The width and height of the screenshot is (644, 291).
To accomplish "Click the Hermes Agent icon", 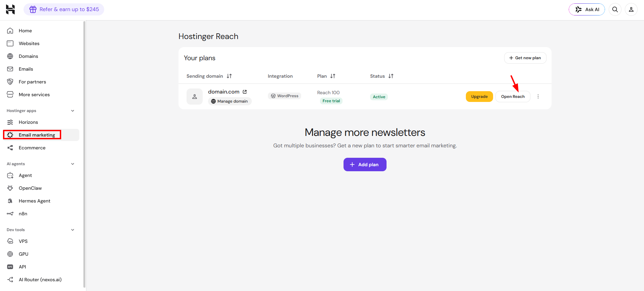I will [x=10, y=201].
